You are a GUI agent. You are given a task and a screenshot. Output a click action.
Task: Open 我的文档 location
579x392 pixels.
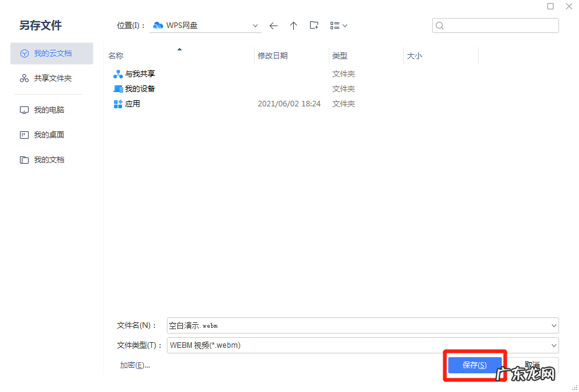coord(49,160)
